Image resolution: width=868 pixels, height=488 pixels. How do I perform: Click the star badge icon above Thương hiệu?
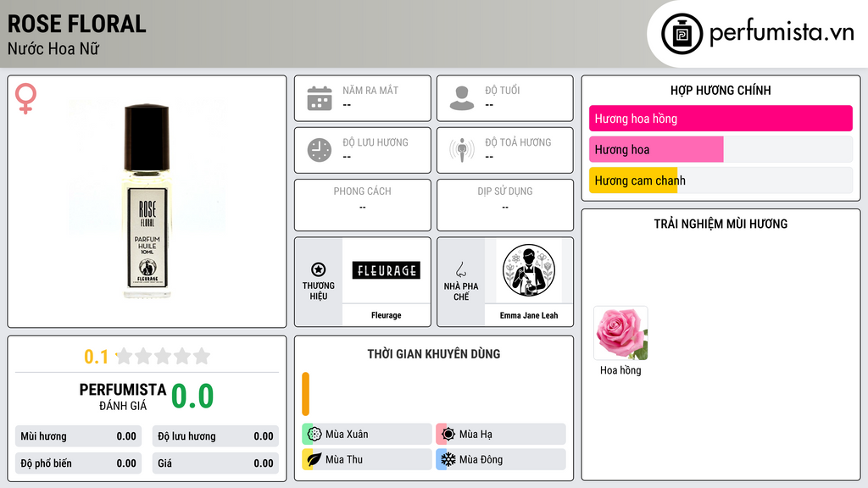click(x=319, y=269)
